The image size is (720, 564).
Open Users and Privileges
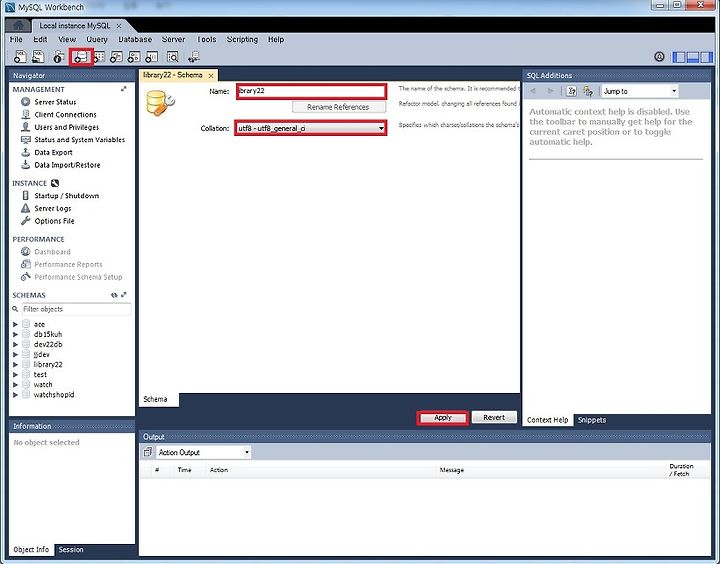67,127
